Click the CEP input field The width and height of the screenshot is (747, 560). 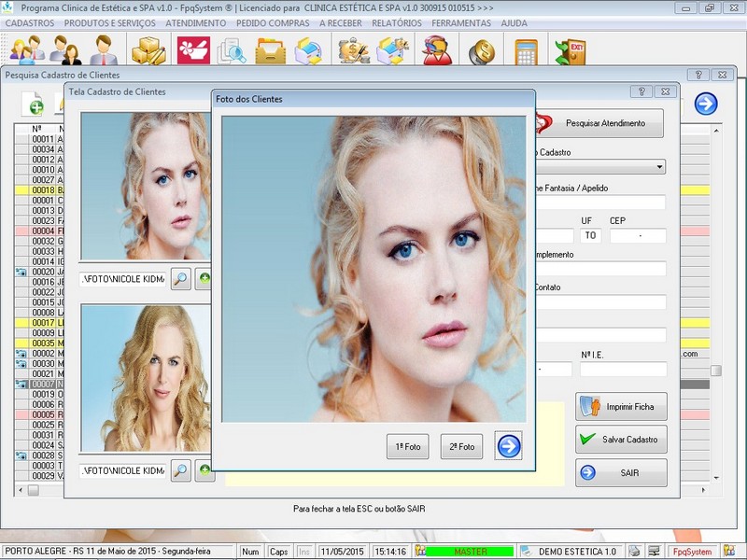click(638, 235)
